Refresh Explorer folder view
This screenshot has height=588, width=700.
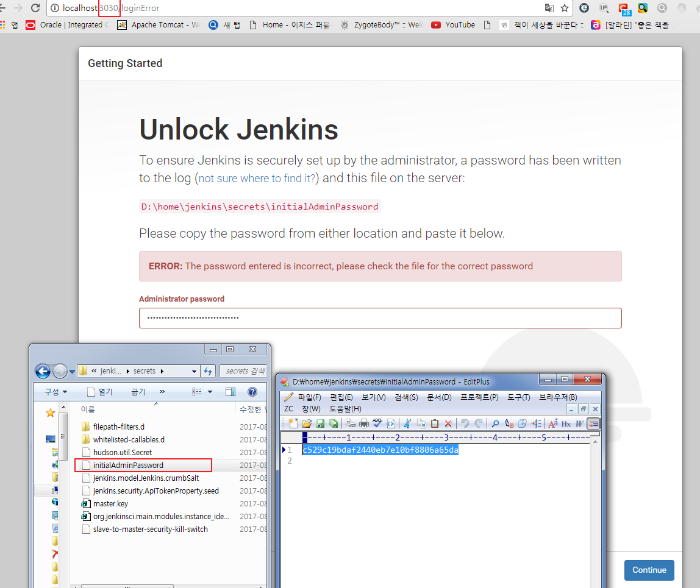tap(208, 371)
